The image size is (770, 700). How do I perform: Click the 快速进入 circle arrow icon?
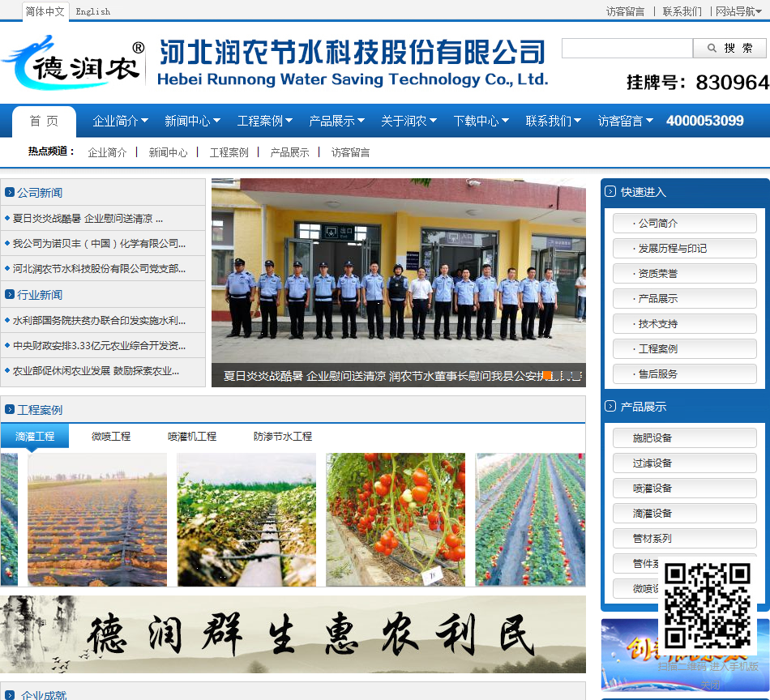(610, 191)
